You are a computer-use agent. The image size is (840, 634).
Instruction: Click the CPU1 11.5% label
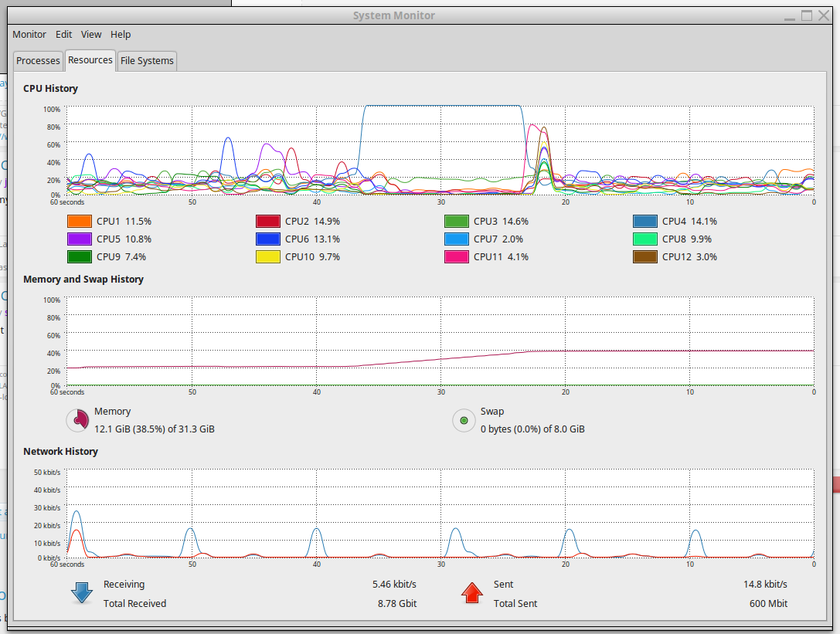coord(124,221)
